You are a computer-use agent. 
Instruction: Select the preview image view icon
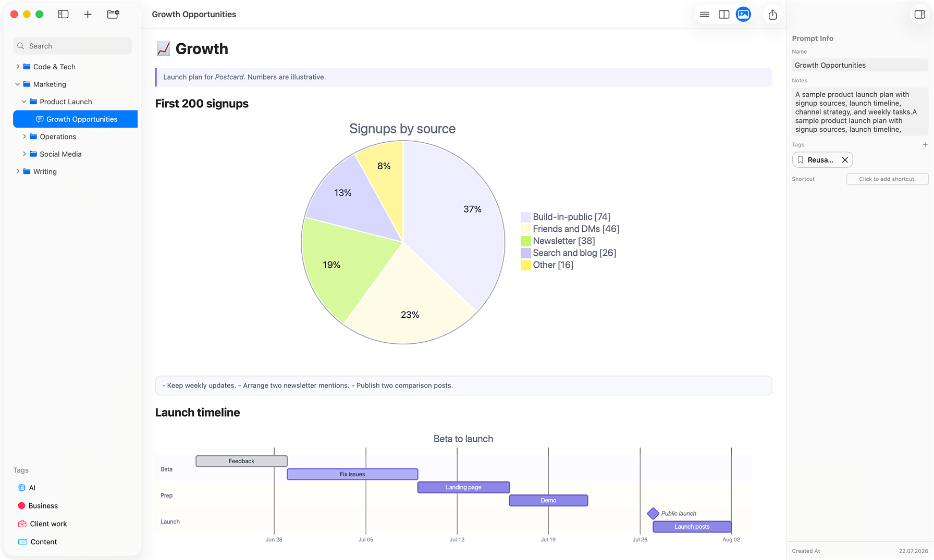click(743, 15)
